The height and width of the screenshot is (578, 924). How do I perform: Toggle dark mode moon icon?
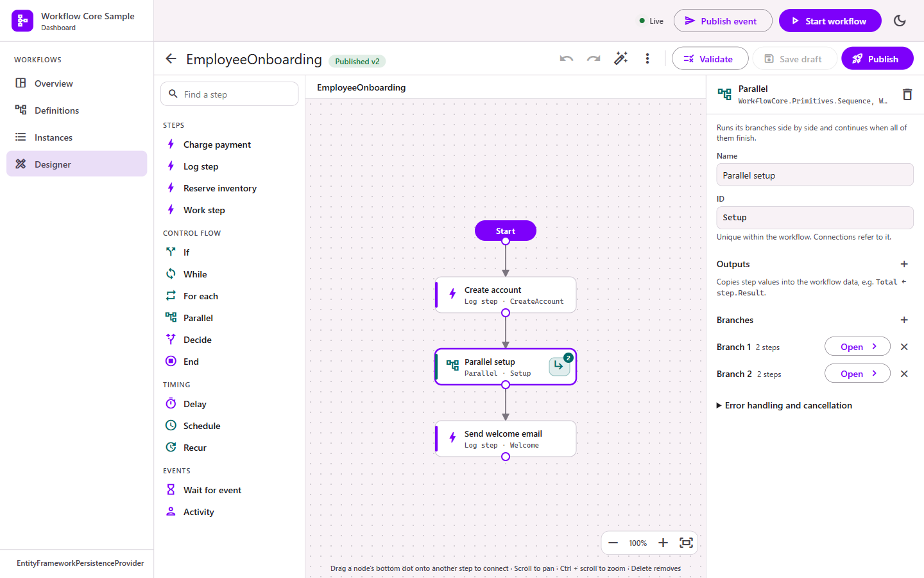[900, 21]
